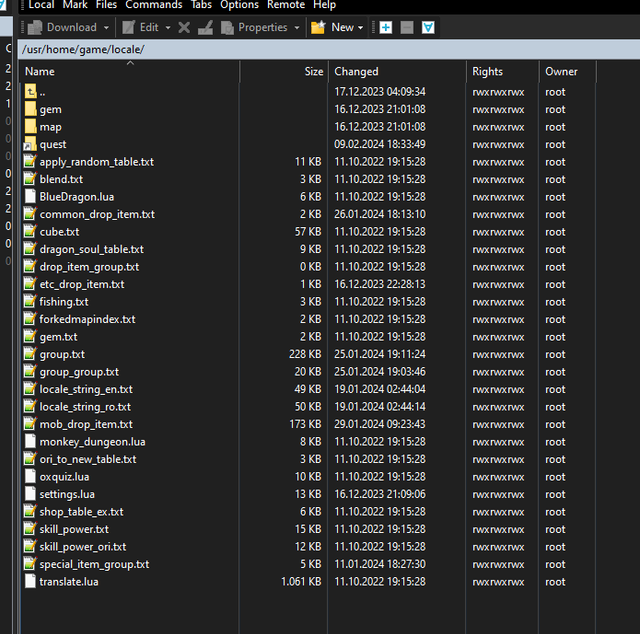Click the Download toolbar icon
The width and height of the screenshot is (640, 634).
35,28
